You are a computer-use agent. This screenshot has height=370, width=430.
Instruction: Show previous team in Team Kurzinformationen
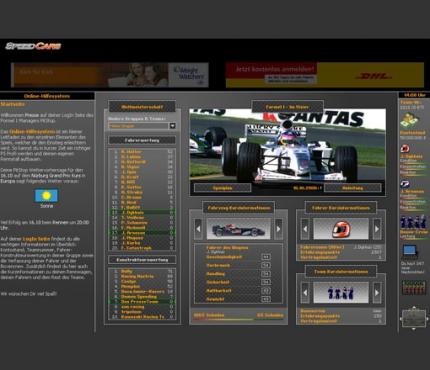[305, 292]
